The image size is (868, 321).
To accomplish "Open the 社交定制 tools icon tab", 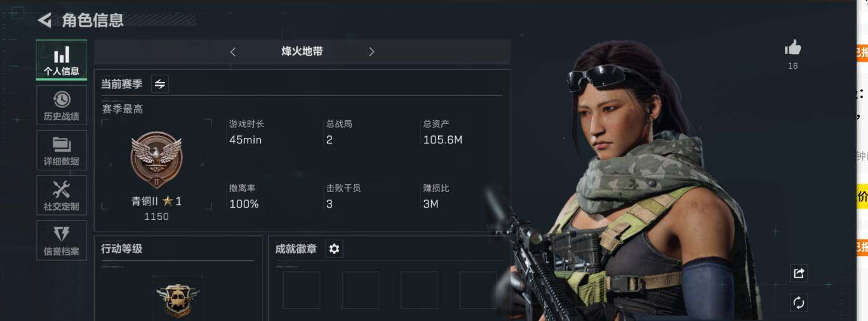I will click(x=62, y=195).
